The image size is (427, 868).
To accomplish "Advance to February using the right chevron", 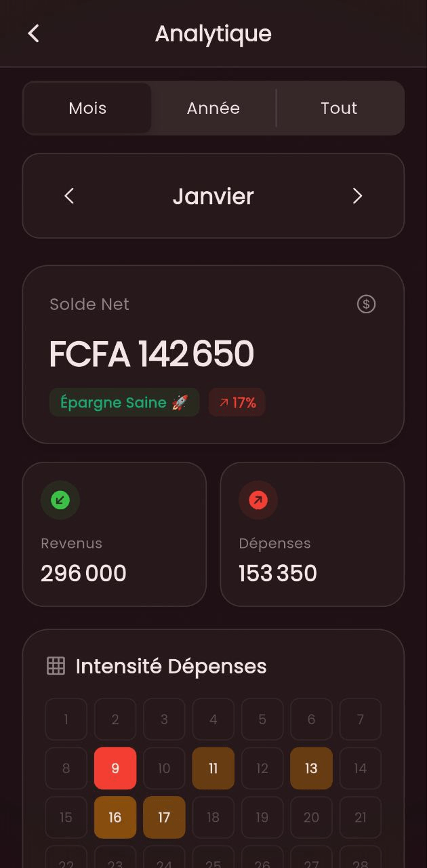I will 358,196.
